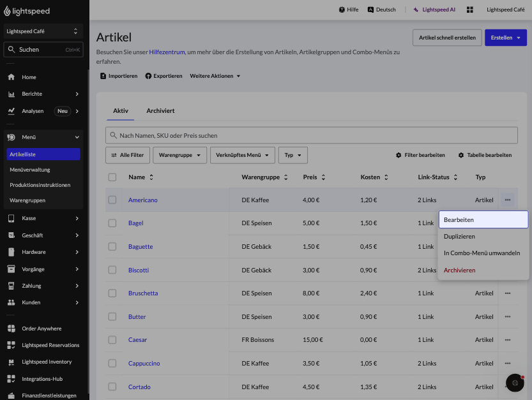Viewport: 532px width, 400px height.
Task: Click the article search field
Action: coord(312,135)
